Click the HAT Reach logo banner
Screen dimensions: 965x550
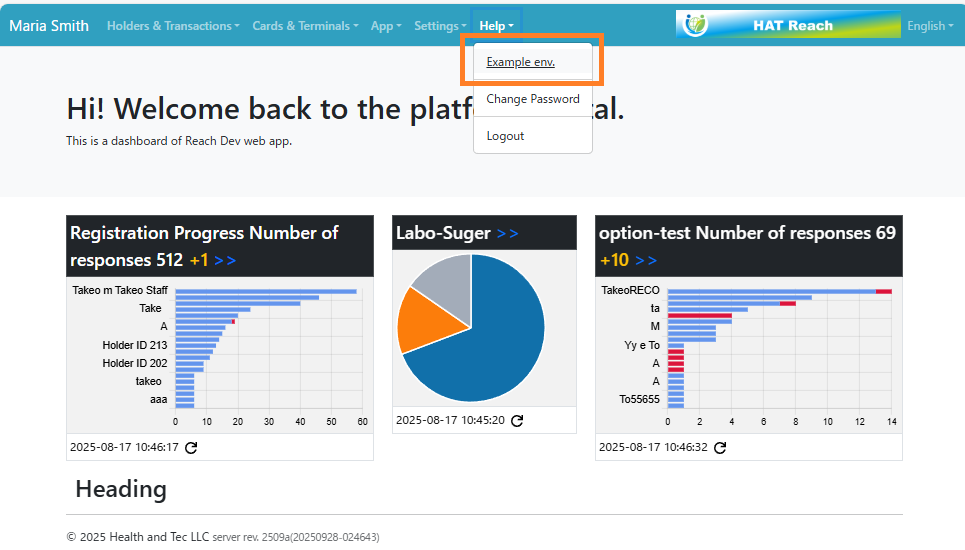pyautogui.click(x=787, y=25)
